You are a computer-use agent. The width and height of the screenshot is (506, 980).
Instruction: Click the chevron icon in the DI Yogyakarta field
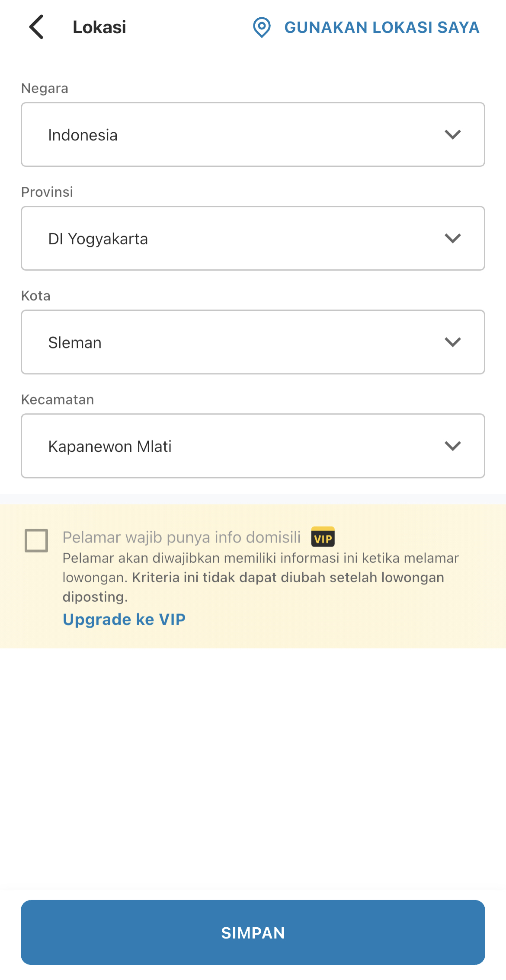pos(452,238)
